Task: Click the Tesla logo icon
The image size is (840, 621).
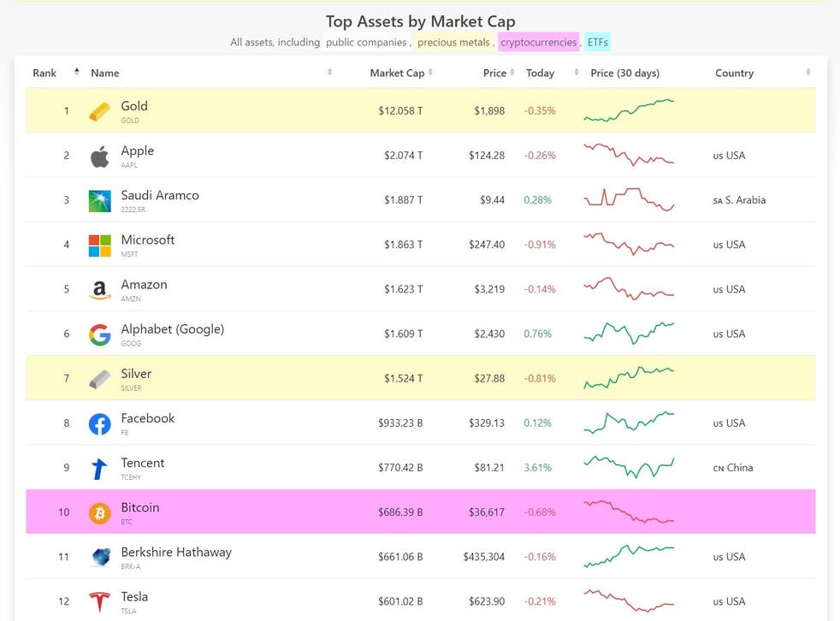Action: point(99,602)
